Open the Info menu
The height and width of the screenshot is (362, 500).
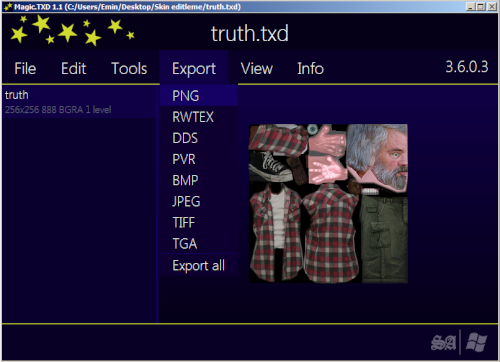(x=310, y=69)
